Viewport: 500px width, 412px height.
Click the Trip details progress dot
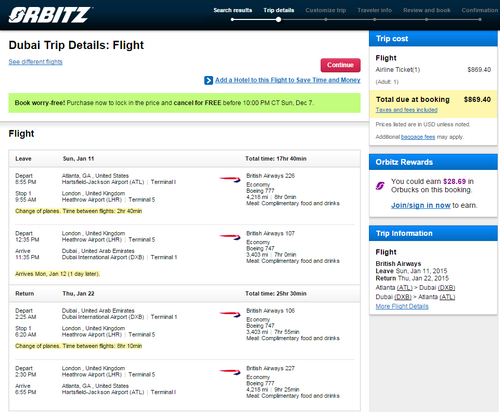click(278, 19)
